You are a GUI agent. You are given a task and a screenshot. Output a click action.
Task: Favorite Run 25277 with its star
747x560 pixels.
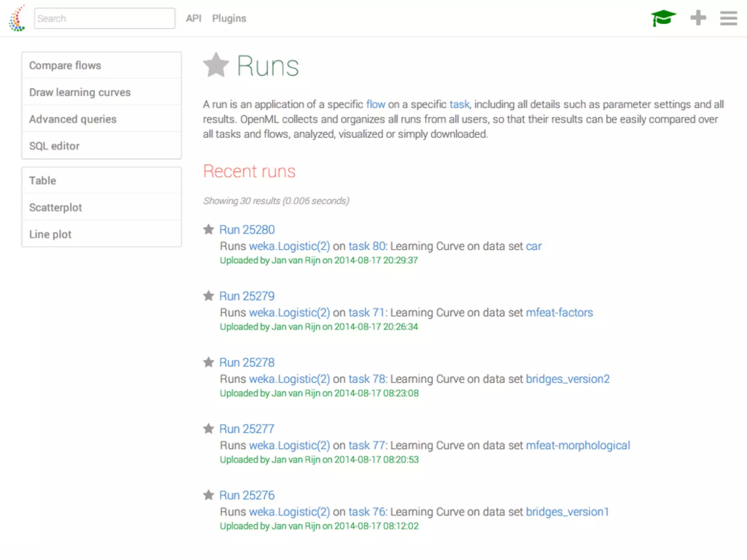[209, 429]
